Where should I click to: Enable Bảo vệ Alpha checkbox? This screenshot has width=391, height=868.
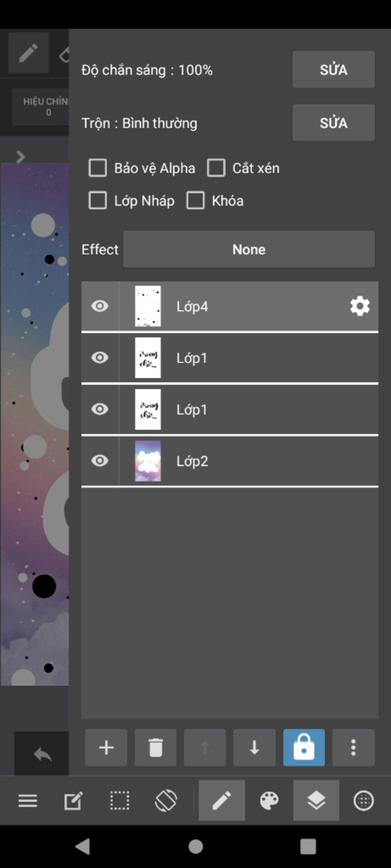97,168
